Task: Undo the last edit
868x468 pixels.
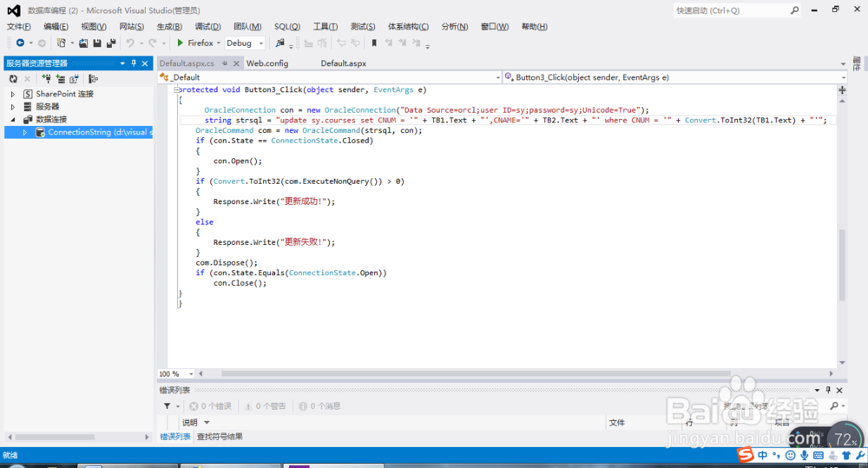Action: tap(130, 43)
